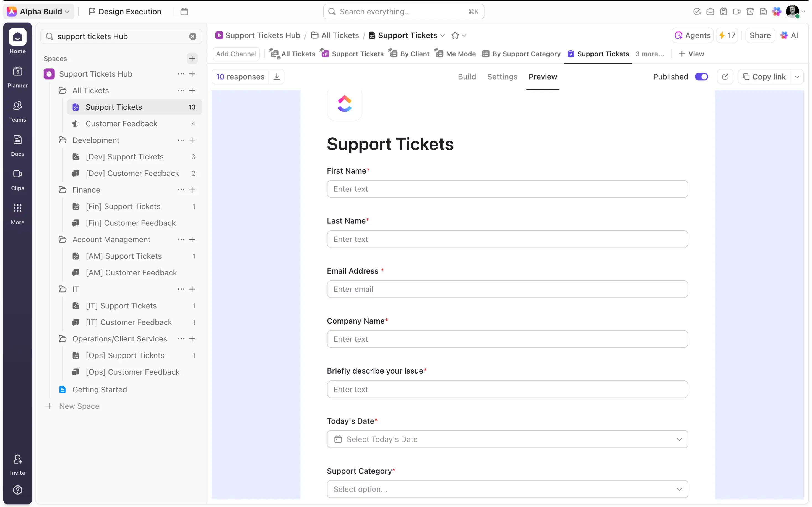Open the Agents panel
The width and height of the screenshot is (812, 507).
coord(692,35)
